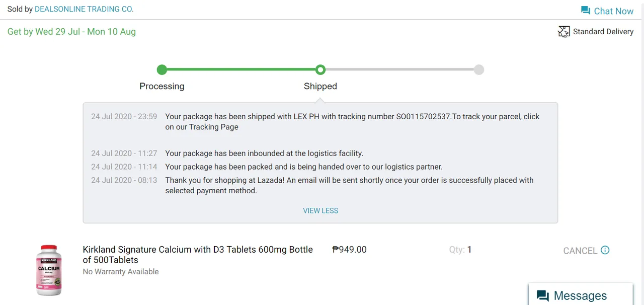644x305 pixels.
Task: Click the tracking number shipment message
Action: 352,121
